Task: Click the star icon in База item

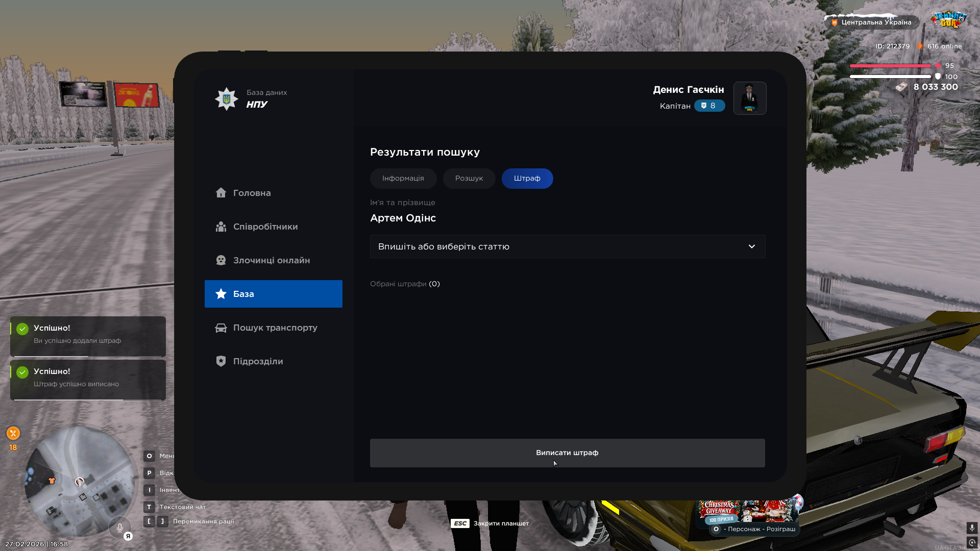Action: (x=220, y=294)
